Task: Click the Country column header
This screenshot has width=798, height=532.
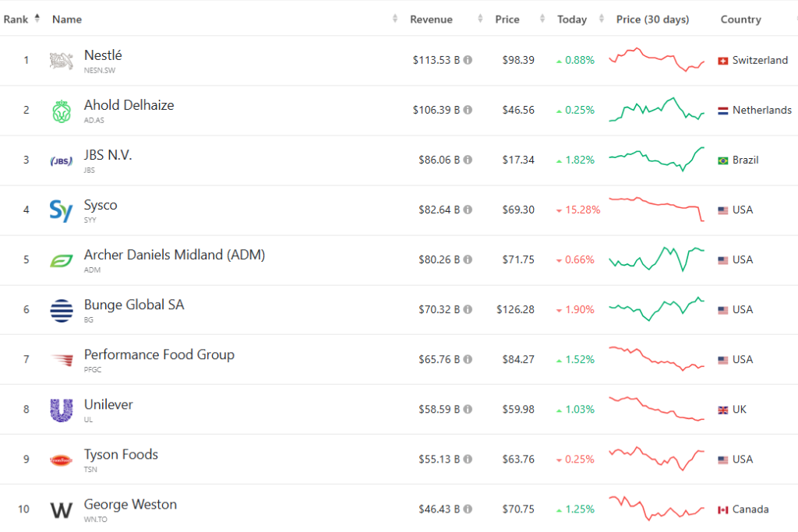Action: pyautogui.click(x=740, y=19)
